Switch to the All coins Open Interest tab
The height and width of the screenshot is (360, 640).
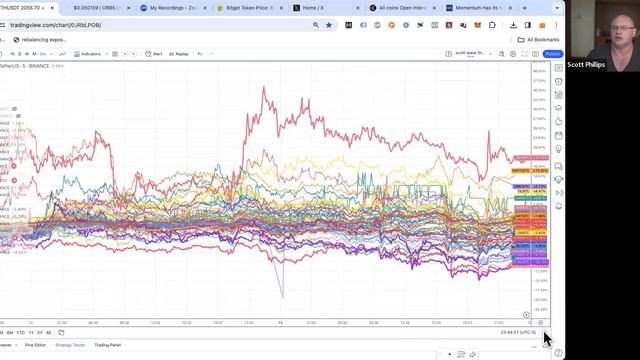(402, 8)
